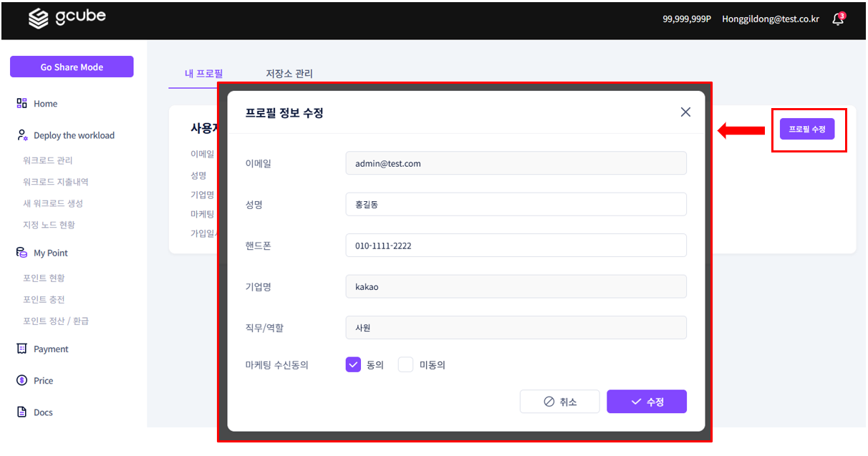Open the Price section icon

point(21,380)
